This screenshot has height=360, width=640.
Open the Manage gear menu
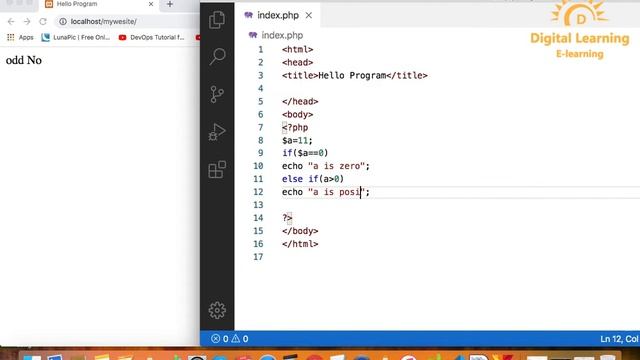coord(217,310)
